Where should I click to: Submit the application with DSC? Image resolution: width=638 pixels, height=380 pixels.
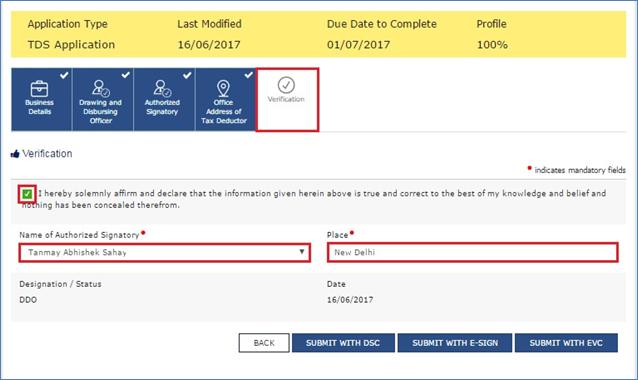tap(343, 343)
